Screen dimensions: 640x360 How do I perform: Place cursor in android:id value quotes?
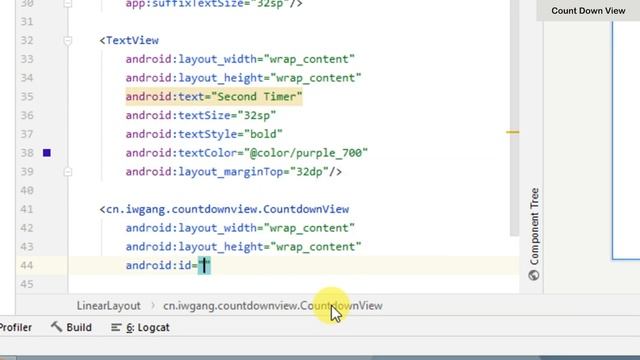[204, 266]
